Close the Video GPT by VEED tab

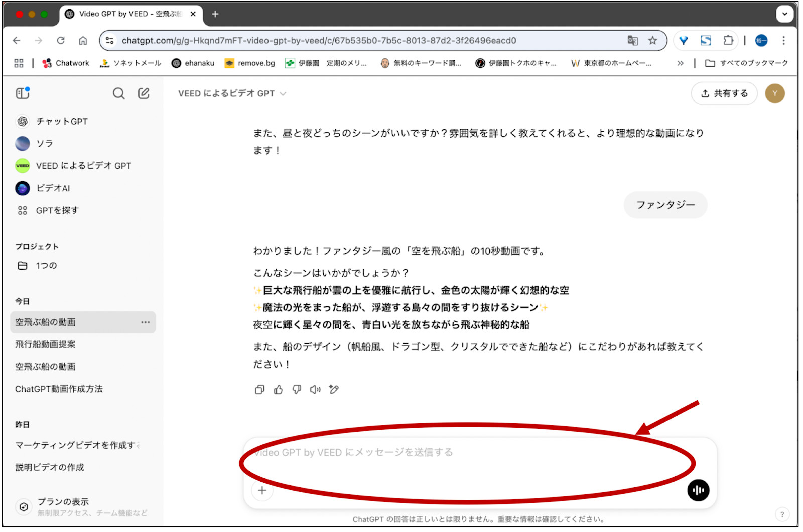(193, 14)
